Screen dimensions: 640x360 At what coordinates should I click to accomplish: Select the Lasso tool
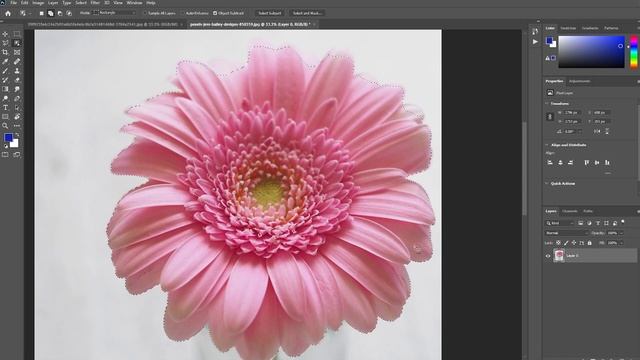(x=5, y=43)
